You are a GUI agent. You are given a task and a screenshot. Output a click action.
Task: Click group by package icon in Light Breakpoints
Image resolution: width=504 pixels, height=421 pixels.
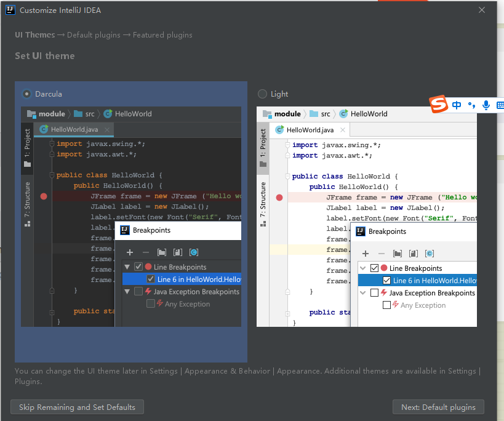coord(398,254)
